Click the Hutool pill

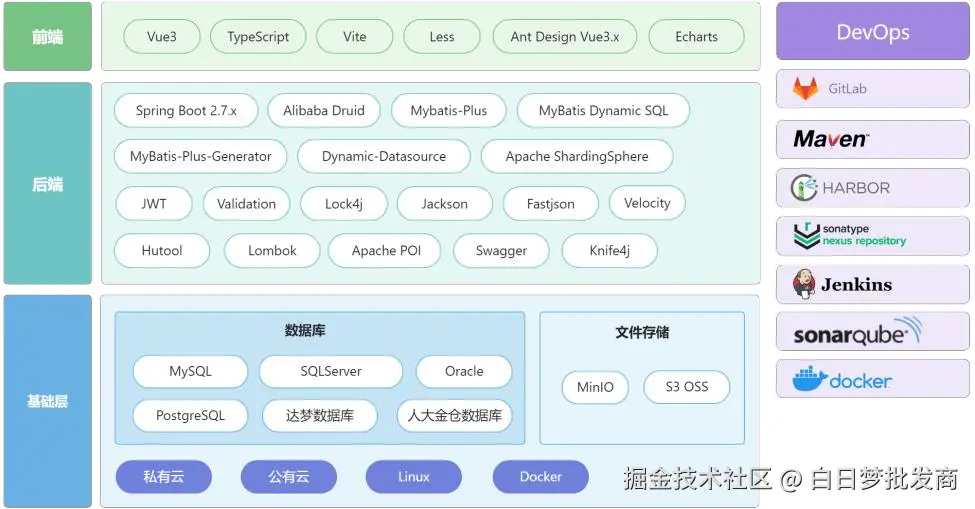click(x=162, y=250)
